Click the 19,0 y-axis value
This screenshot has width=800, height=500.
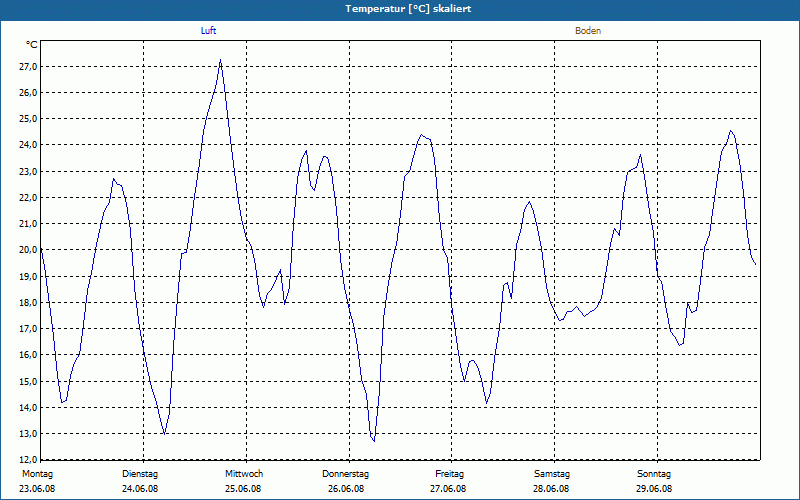pyautogui.click(x=28, y=277)
